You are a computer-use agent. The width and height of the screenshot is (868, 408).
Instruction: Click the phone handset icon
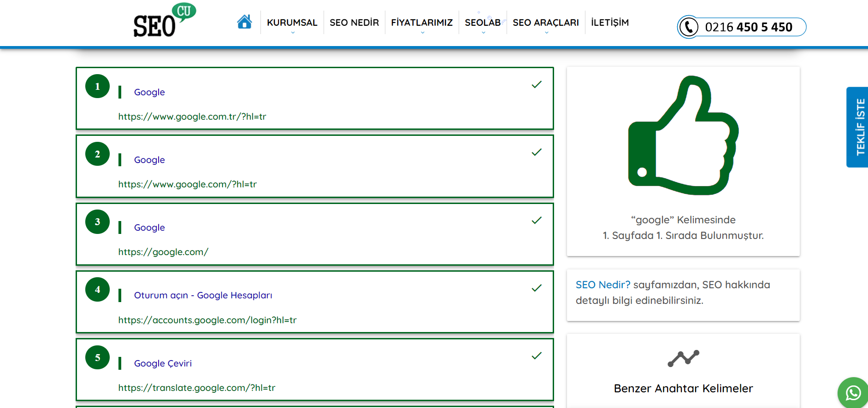(689, 27)
